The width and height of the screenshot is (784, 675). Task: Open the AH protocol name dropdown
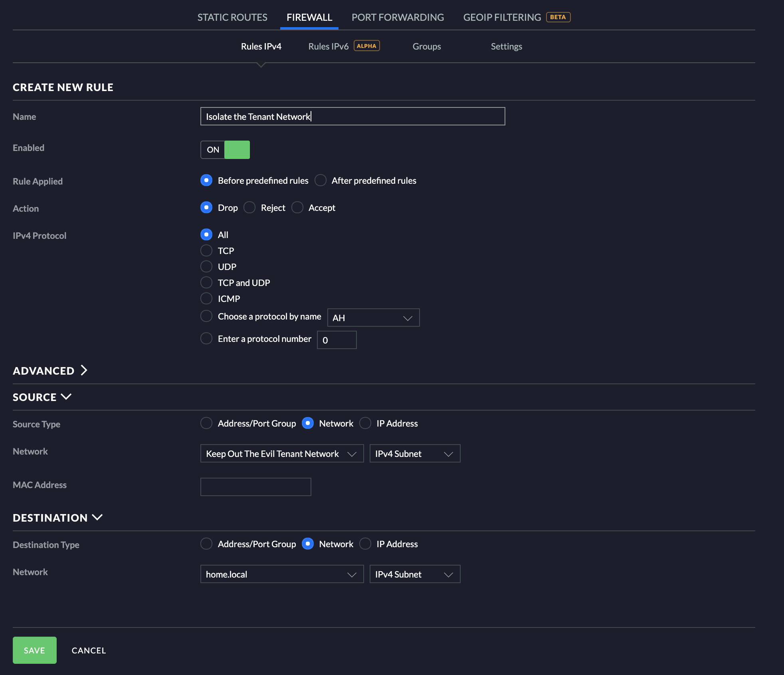[373, 318]
